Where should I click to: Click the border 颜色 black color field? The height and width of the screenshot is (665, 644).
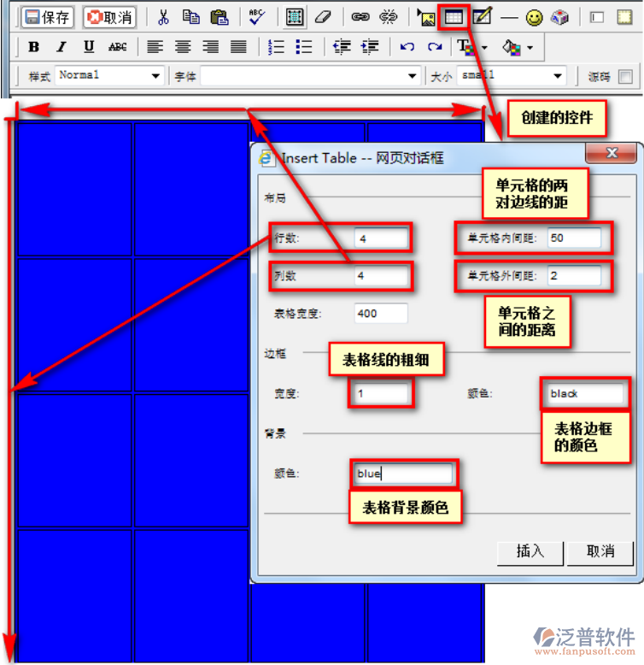pyautogui.click(x=586, y=393)
